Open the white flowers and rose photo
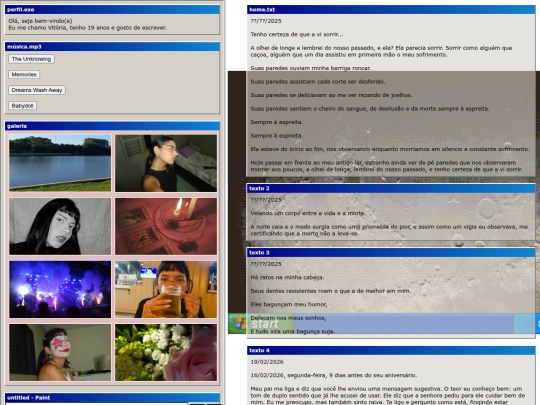The height and width of the screenshot is (405, 540). click(x=166, y=352)
